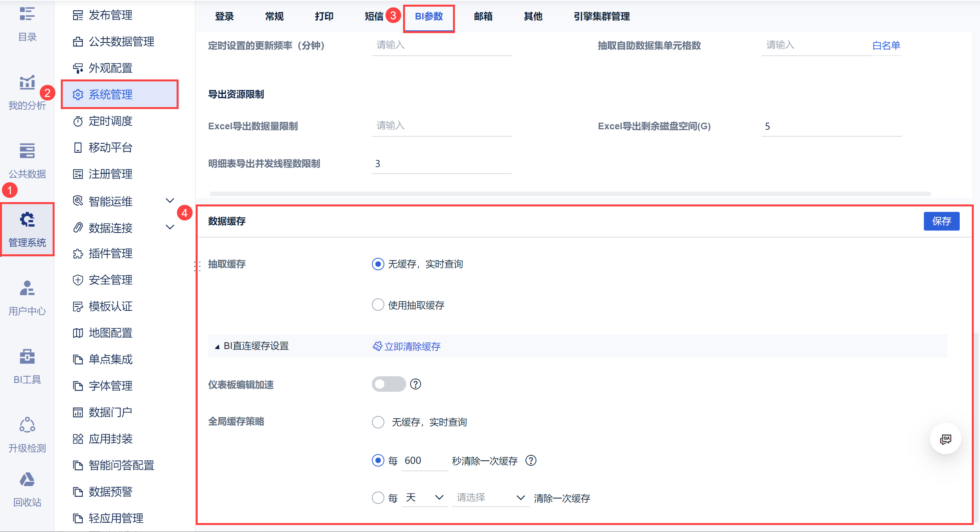Screen dimensions: 980x532
Task: Click the horizontal scrollbar under export settings
Action: pos(570,194)
